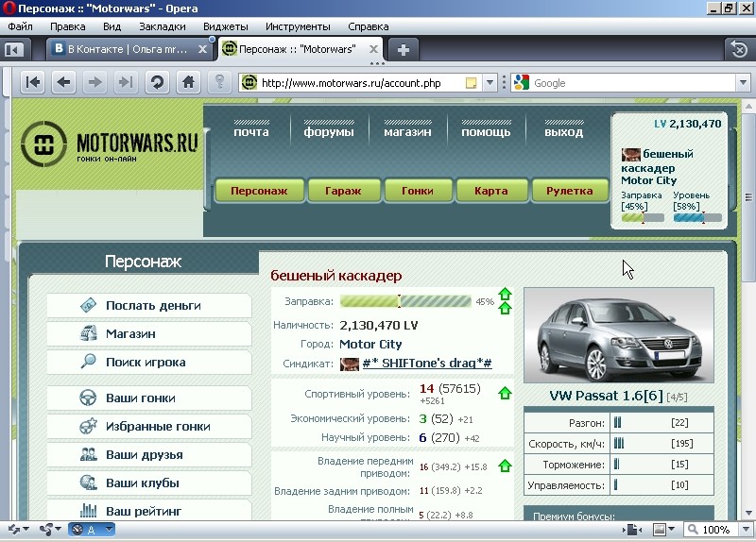The width and height of the screenshot is (756, 542).
Task: Click the Рулетка green button
Action: click(x=570, y=191)
